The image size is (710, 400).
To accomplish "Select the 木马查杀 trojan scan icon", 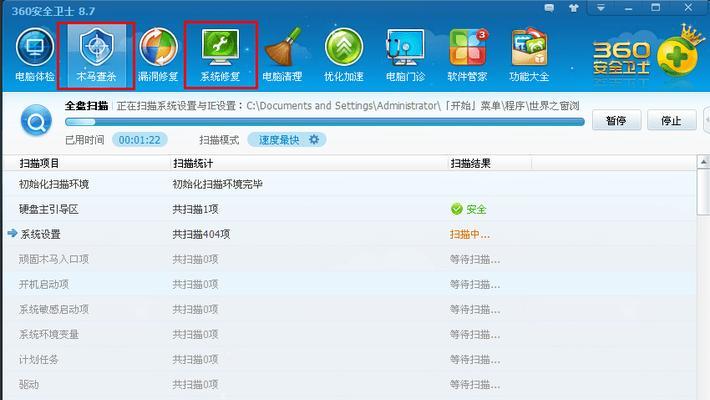I will coord(96,55).
